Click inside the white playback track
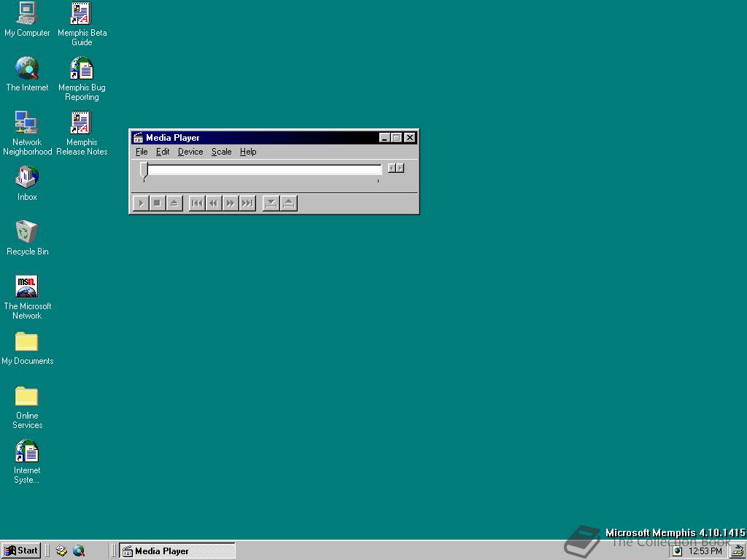This screenshot has width=747, height=560. click(264, 169)
